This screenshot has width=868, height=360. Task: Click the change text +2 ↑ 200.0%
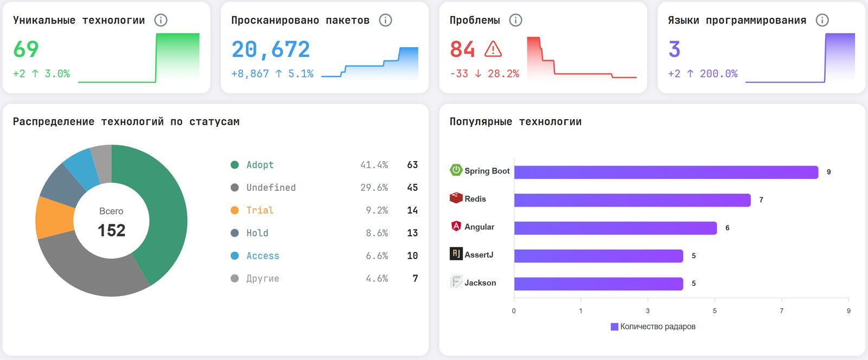pyautogui.click(x=703, y=74)
